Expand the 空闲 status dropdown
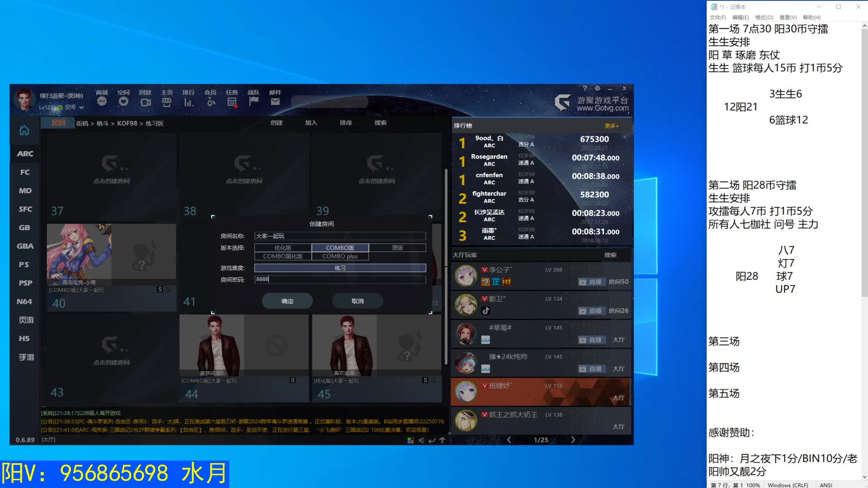Image resolution: width=868 pixels, height=488 pixels. [x=81, y=108]
